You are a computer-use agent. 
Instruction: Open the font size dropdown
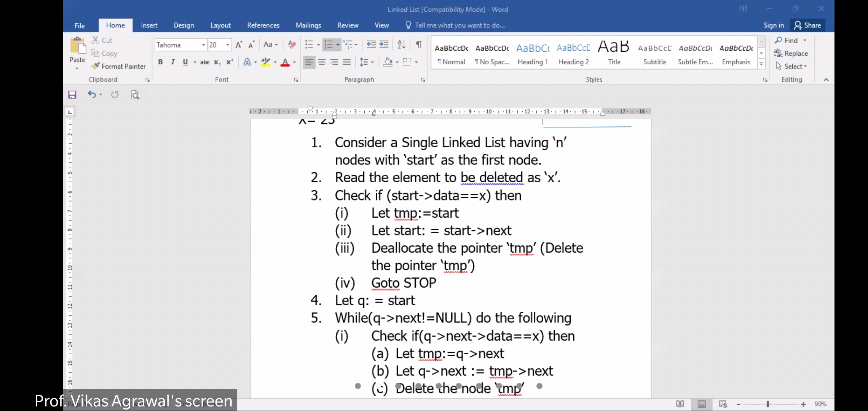[228, 45]
